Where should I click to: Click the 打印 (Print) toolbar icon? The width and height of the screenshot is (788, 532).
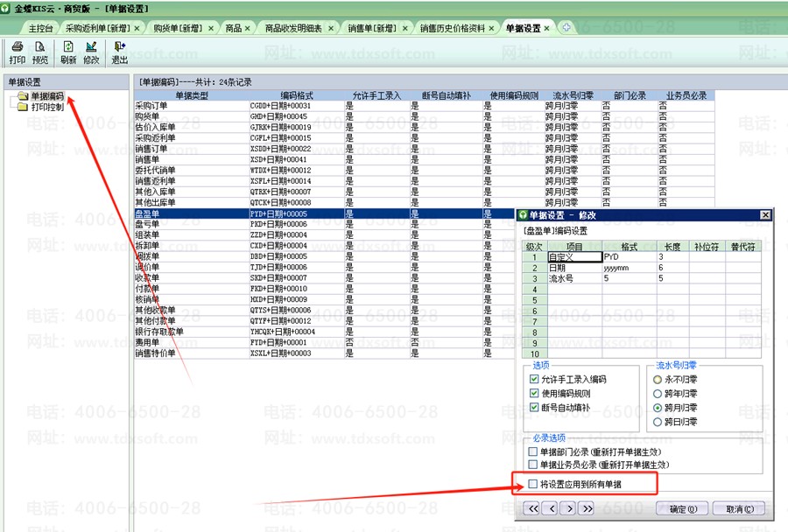(17, 52)
